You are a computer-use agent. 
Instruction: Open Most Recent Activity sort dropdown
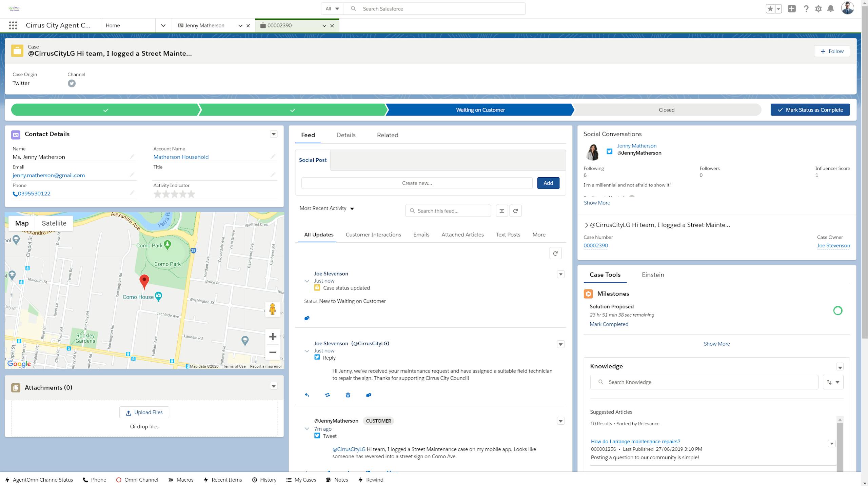[327, 208]
